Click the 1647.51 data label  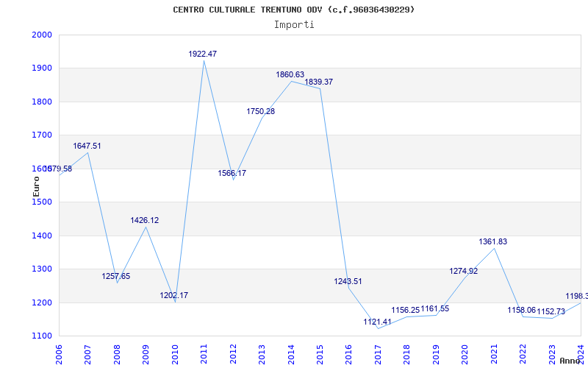(x=87, y=146)
